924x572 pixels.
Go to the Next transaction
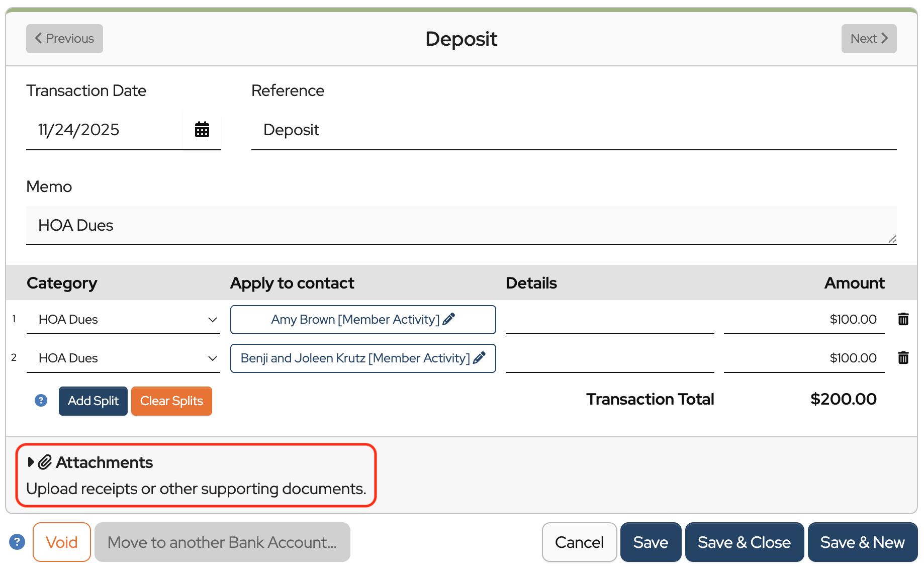(869, 39)
